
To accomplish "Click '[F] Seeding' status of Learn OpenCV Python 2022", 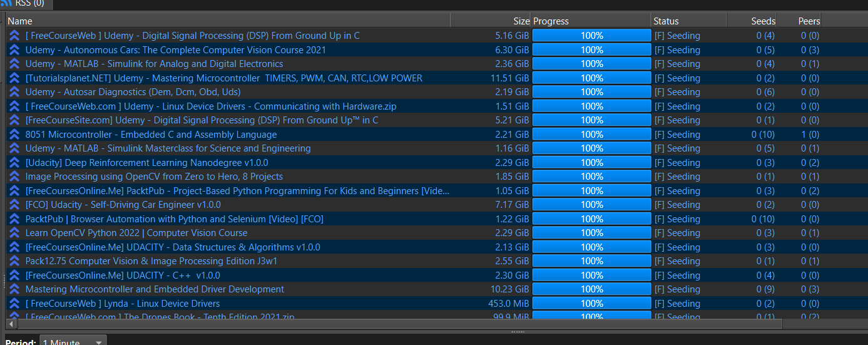I will pos(677,233).
